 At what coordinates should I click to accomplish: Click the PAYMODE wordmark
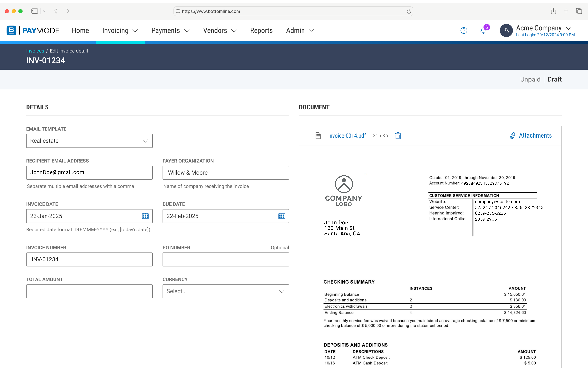[41, 30]
